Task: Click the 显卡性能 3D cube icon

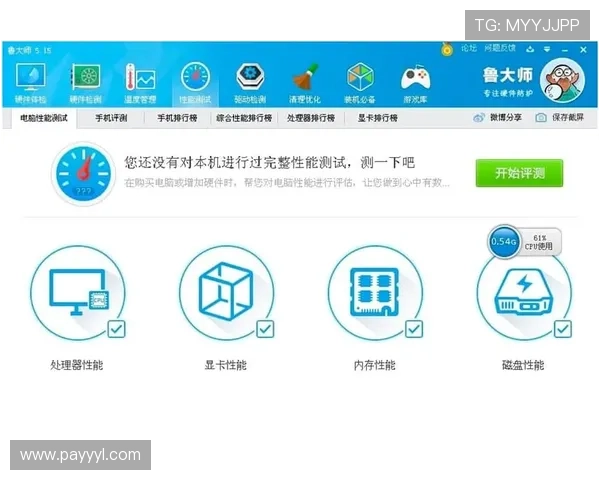Action: tap(227, 293)
